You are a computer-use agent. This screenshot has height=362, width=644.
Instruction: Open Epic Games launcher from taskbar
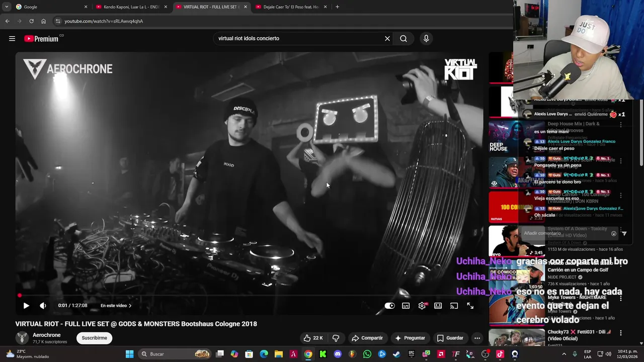tap(412, 354)
